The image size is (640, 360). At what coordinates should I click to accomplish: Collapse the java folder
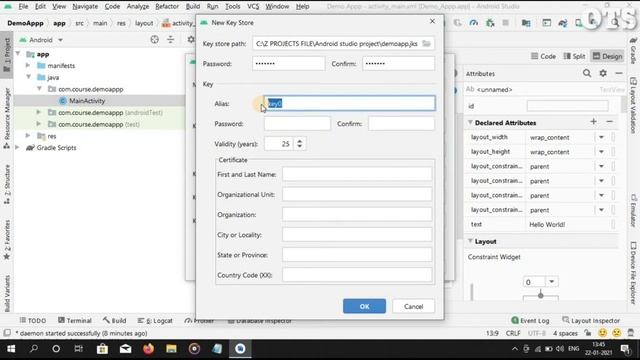tap(28, 77)
